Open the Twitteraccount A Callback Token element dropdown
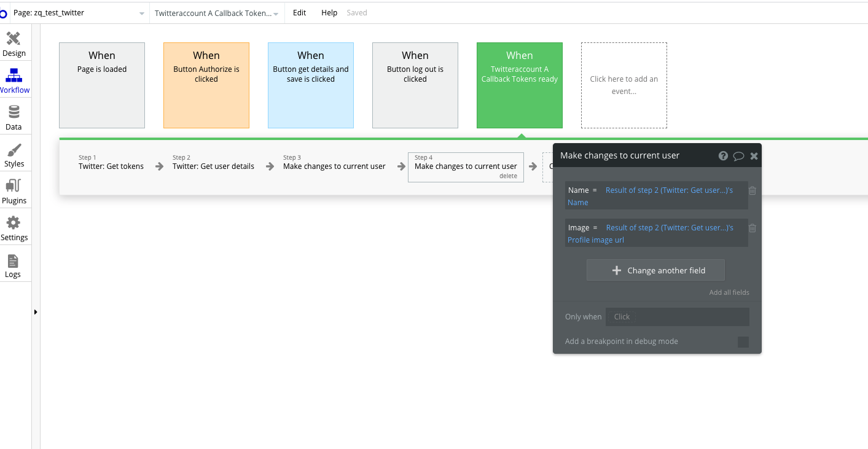The image size is (868, 449). coord(217,13)
